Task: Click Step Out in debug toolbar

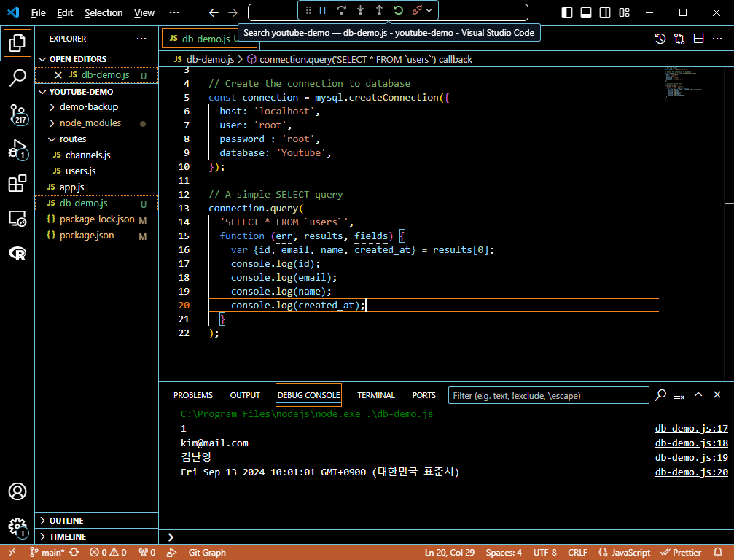Action: tap(379, 10)
